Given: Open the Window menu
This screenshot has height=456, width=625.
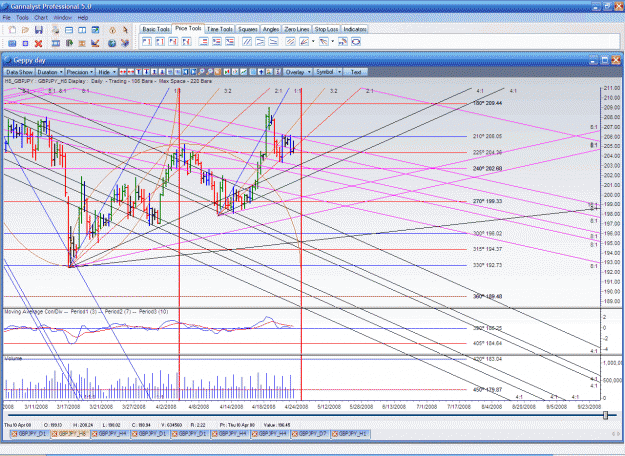Looking at the screenshot, I should (x=62, y=18).
